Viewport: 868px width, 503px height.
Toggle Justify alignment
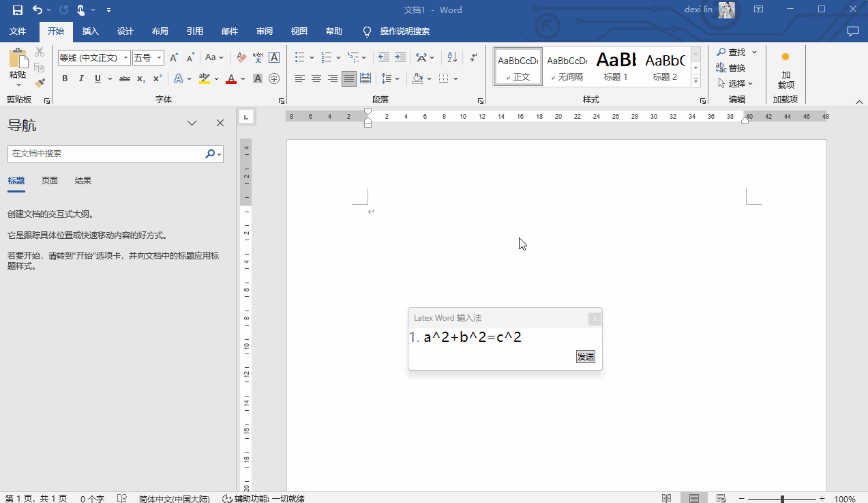(x=349, y=79)
